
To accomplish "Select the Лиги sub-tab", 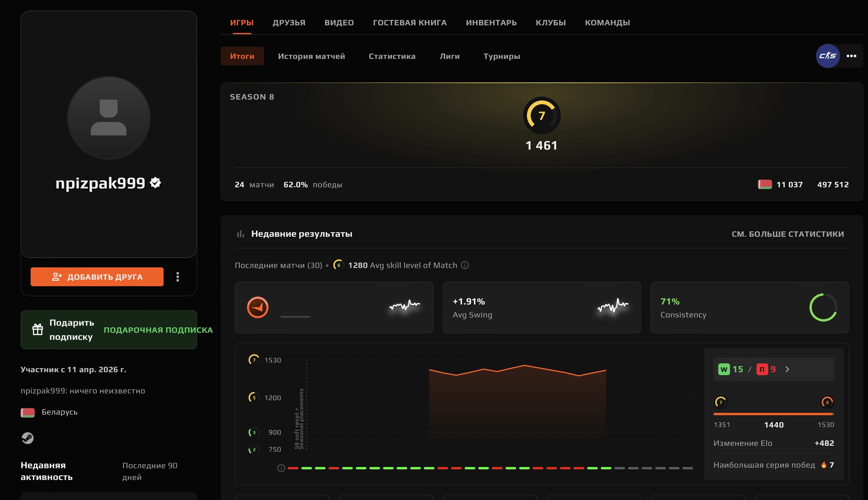I will point(449,56).
